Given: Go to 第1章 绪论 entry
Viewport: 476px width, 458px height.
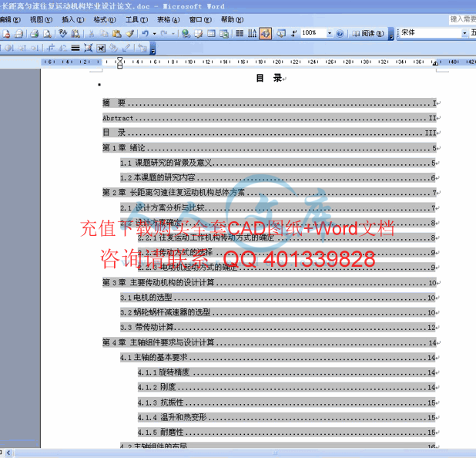Looking at the screenshot, I should click(x=271, y=148).
